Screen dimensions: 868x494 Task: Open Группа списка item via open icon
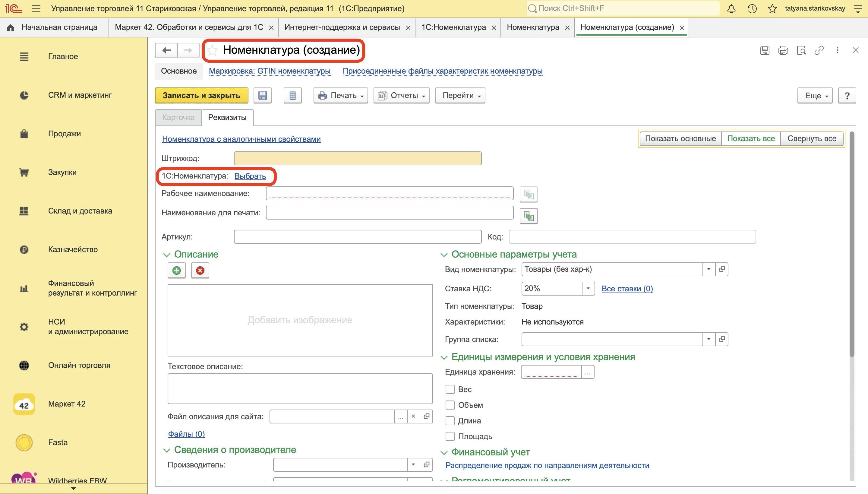click(722, 339)
